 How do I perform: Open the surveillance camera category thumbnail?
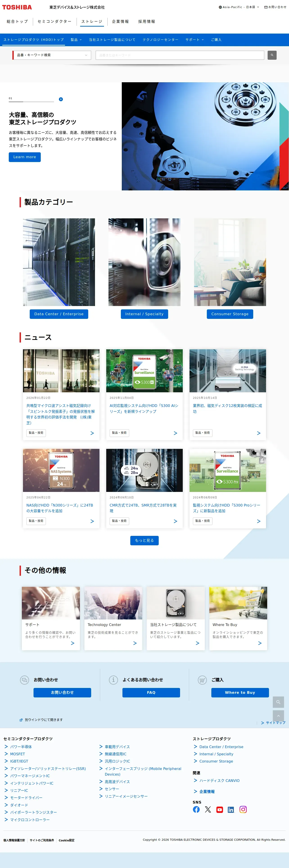pos(144,262)
